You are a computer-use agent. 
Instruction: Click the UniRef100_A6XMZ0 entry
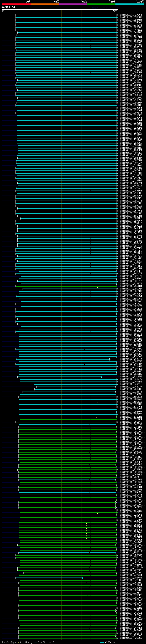131,304
